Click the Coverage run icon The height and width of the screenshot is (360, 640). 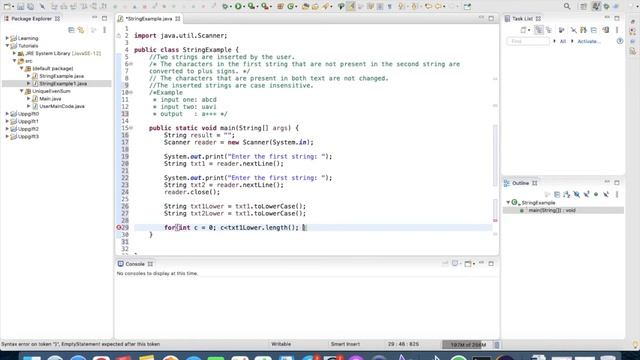point(252,7)
